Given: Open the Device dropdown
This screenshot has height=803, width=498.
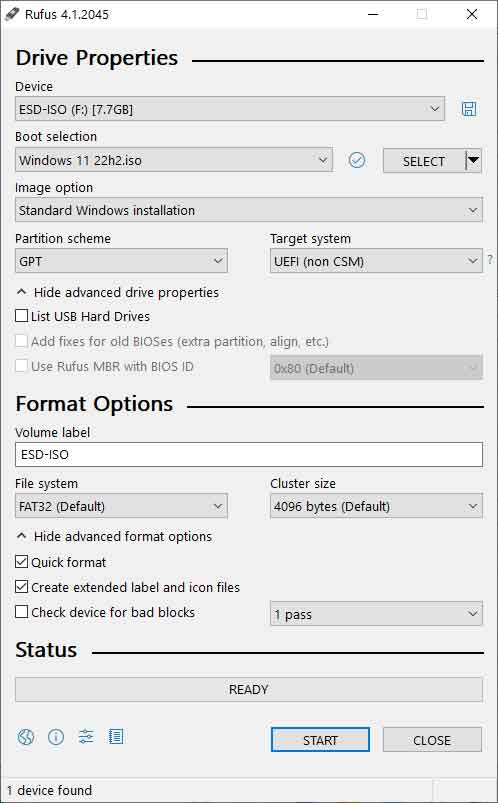Looking at the screenshot, I should tap(230, 109).
